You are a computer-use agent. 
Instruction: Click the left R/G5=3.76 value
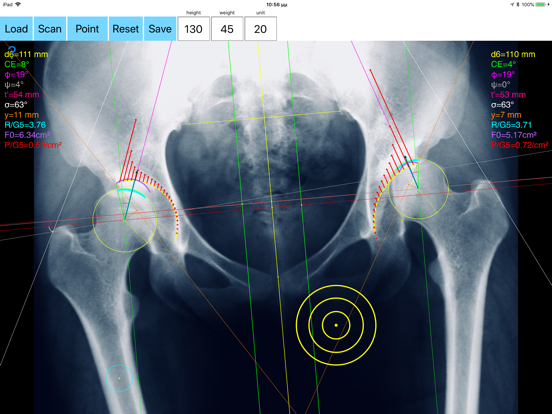pyautogui.click(x=25, y=125)
